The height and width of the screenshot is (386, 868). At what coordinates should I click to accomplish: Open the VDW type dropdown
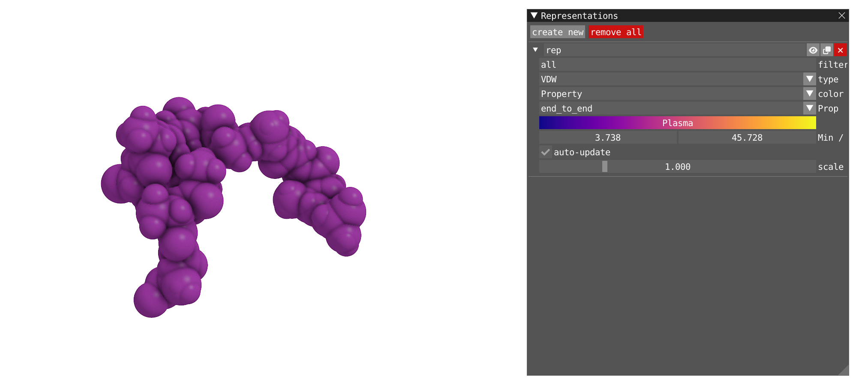tap(809, 79)
